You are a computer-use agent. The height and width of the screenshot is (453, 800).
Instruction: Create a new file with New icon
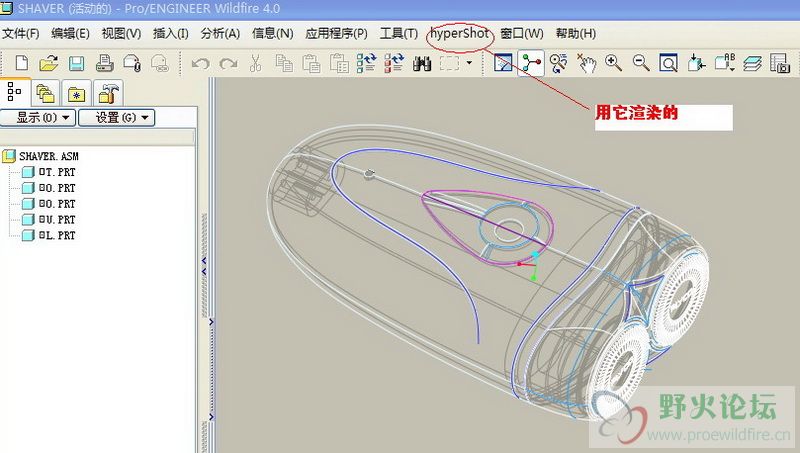pos(21,63)
